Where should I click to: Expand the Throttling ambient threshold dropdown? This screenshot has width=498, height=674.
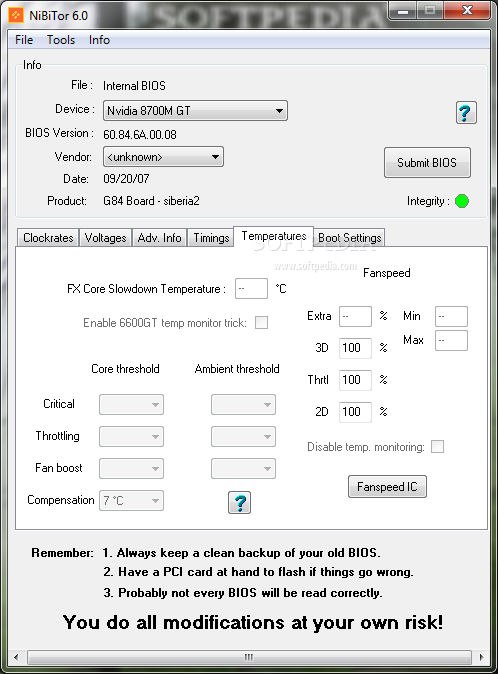pyautogui.click(x=243, y=437)
